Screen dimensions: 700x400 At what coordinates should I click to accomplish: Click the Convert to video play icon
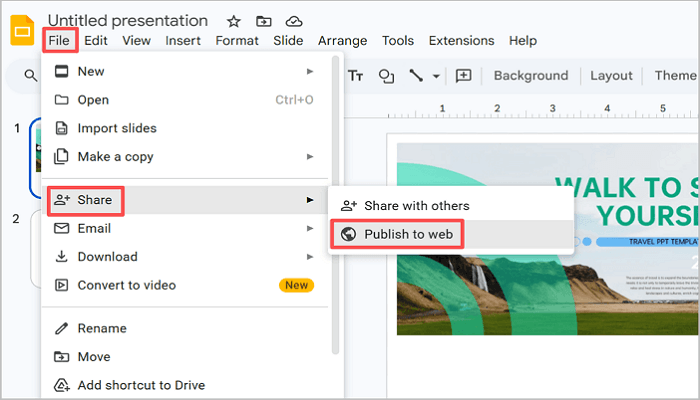pos(62,285)
